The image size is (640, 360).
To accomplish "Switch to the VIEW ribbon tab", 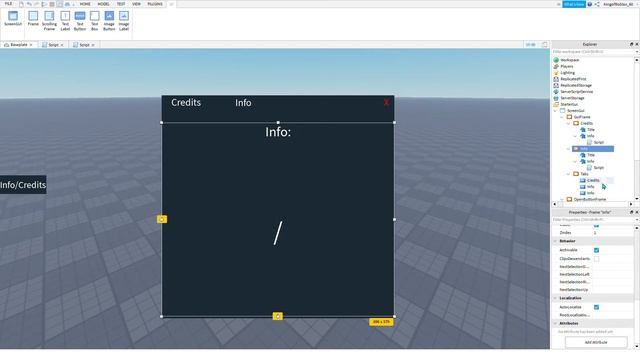I will (136, 4).
